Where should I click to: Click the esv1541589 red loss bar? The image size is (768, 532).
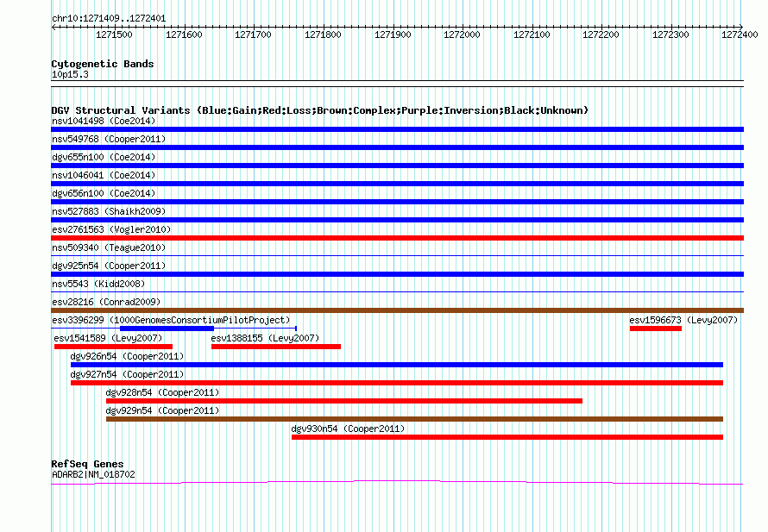113,347
